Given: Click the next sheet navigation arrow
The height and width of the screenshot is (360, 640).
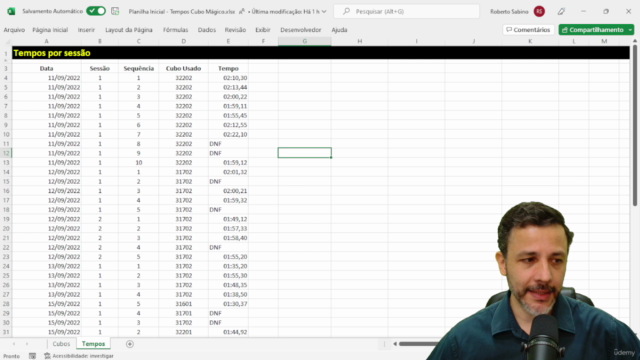Looking at the screenshot, I should (x=27, y=344).
